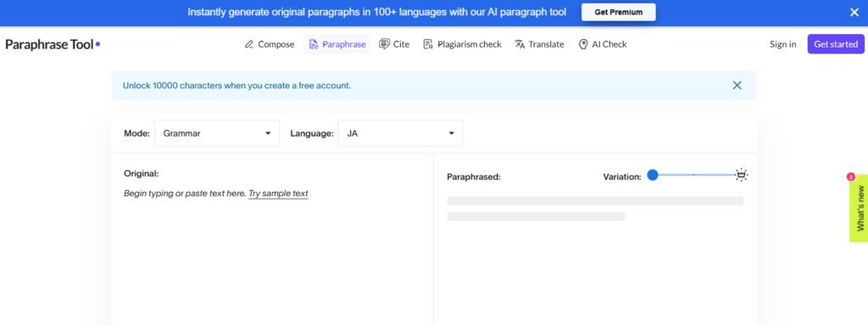The width and height of the screenshot is (868, 326).
Task: Open the Plagiarism check tab
Action: [x=462, y=44]
